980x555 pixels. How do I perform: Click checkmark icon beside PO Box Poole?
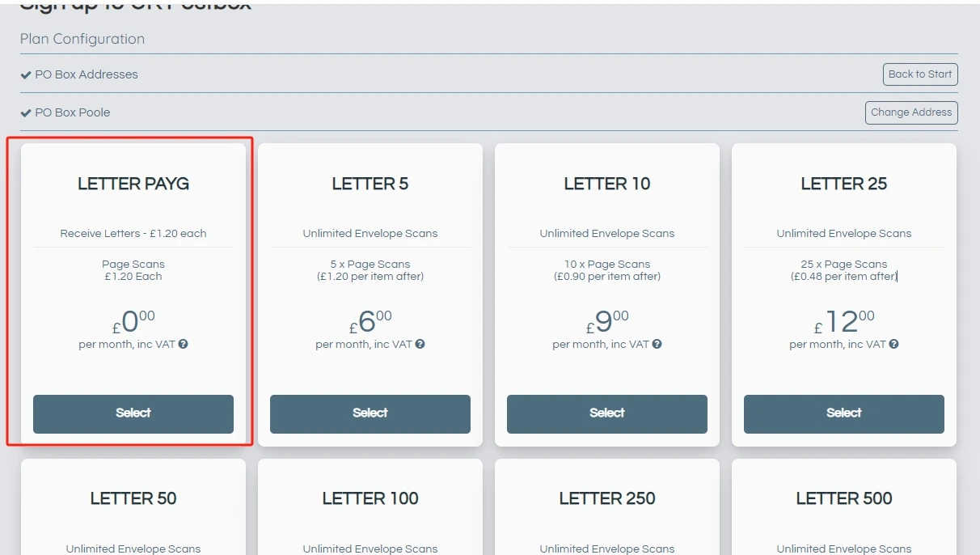coord(26,112)
